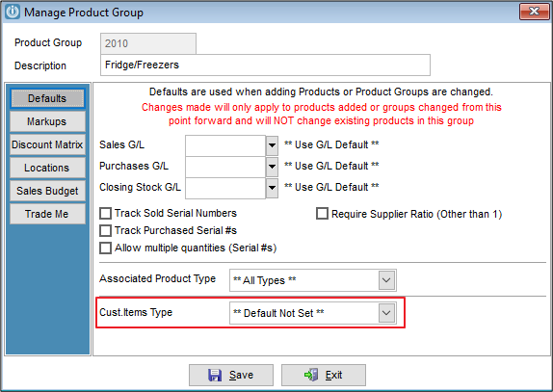
Task: Click the Description field with Fridge/Freezers
Action: (265, 65)
